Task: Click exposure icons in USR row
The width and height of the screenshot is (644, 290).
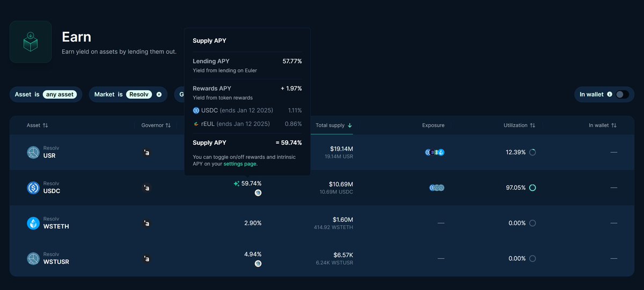Action: pyautogui.click(x=435, y=152)
